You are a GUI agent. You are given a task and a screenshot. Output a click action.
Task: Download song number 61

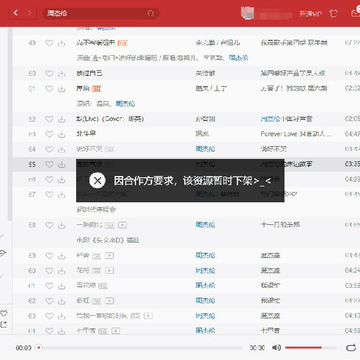(62, 286)
